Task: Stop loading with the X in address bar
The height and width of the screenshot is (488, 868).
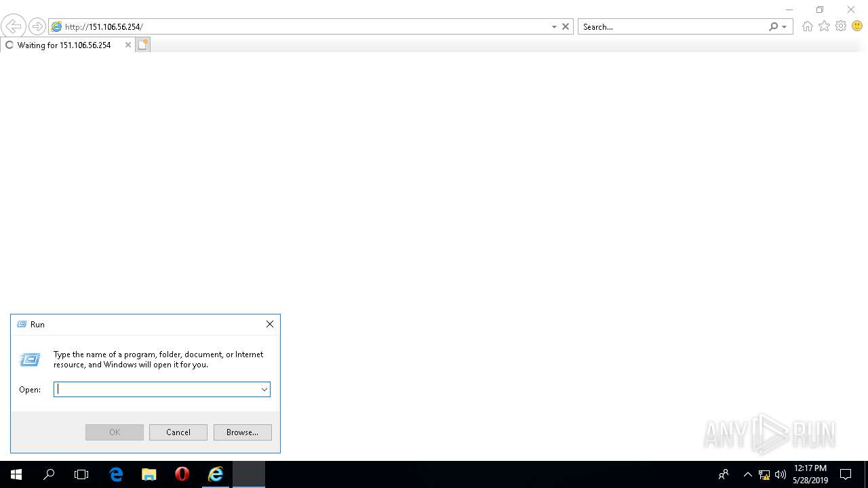Action: [x=566, y=26]
